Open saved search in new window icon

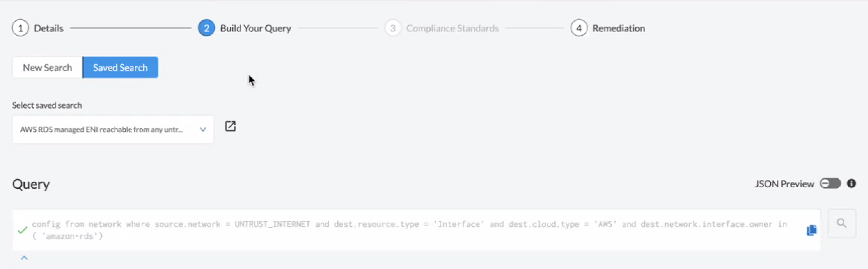(230, 127)
